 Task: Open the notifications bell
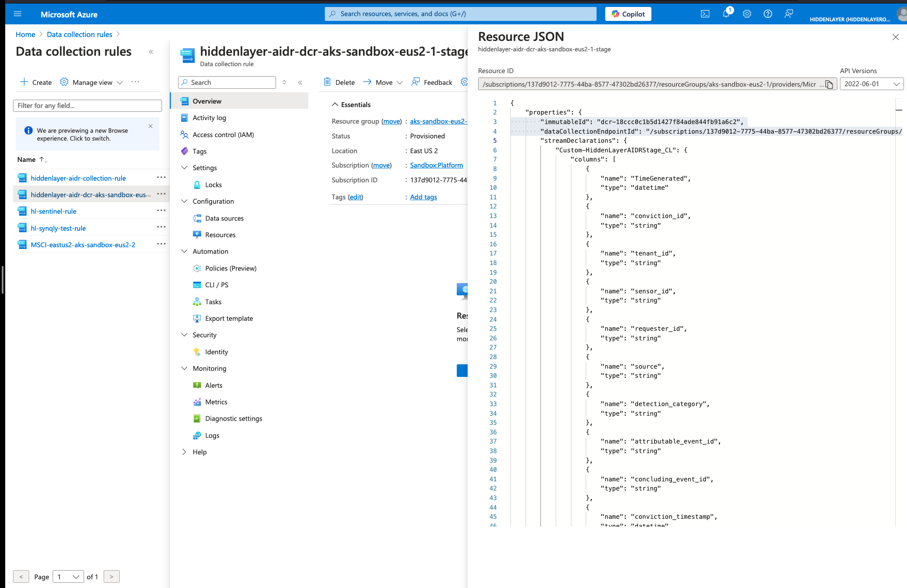726,14
